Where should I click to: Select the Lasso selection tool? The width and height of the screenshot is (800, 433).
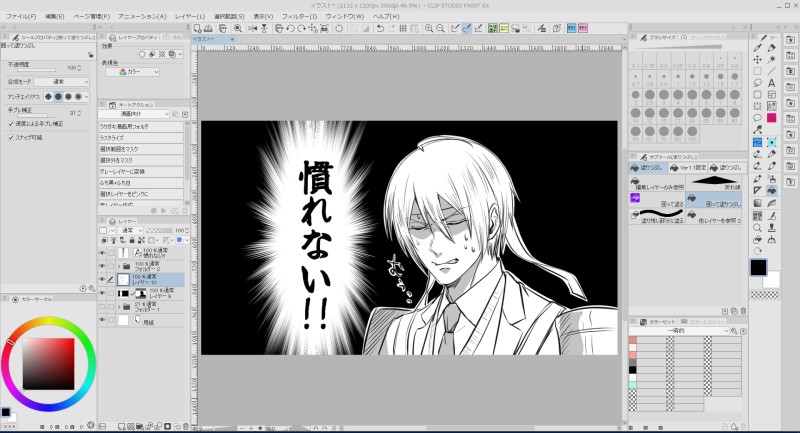(x=758, y=83)
